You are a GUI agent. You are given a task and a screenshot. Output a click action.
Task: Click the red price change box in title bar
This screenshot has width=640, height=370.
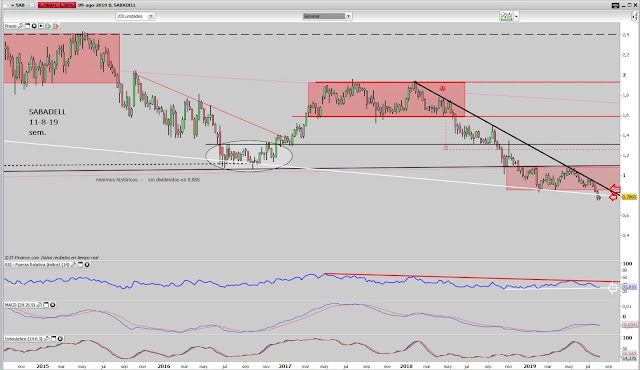click(x=57, y=5)
